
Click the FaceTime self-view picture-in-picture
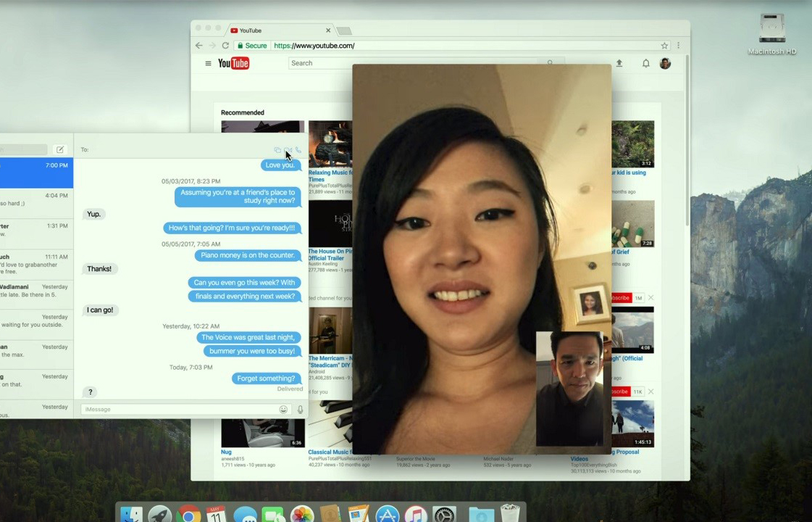click(x=569, y=389)
